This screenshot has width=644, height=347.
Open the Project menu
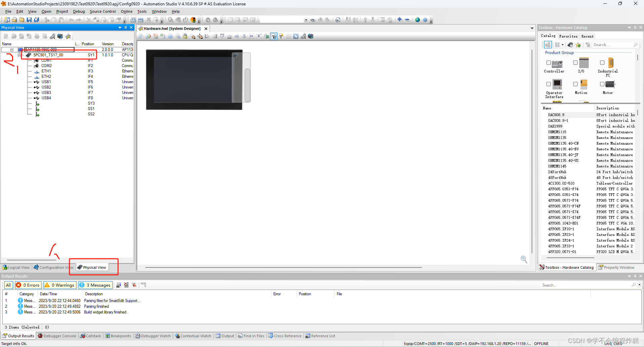click(x=62, y=11)
